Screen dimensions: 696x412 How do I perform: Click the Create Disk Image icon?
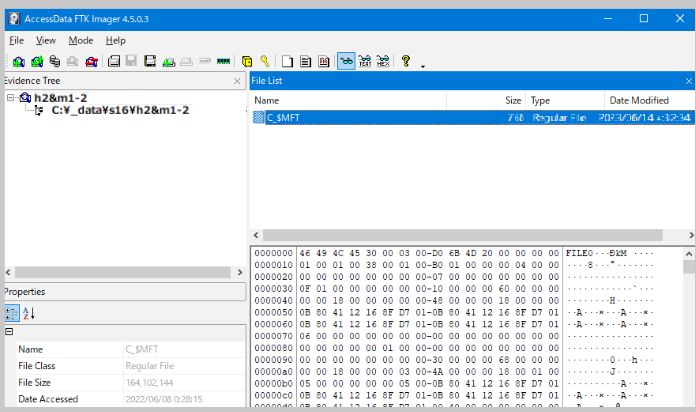click(114, 61)
